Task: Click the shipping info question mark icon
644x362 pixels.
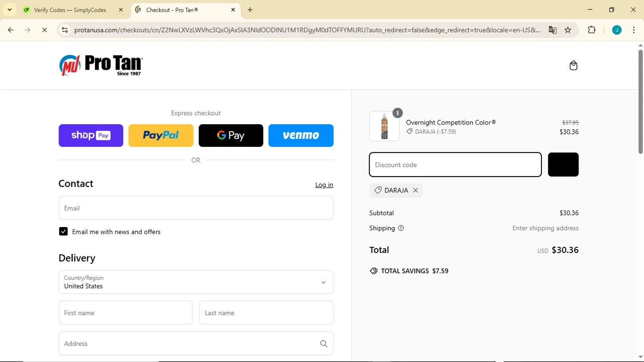Action: pyautogui.click(x=401, y=228)
